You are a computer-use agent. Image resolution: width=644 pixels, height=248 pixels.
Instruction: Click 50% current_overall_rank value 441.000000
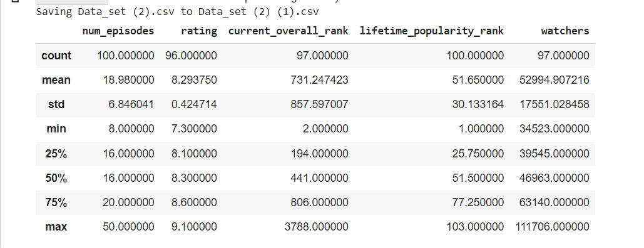tap(320, 178)
